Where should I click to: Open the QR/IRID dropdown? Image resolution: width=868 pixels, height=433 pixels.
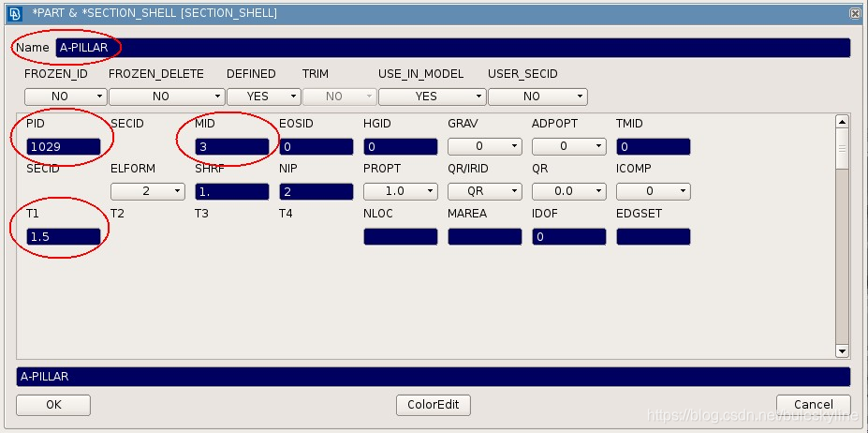point(484,191)
